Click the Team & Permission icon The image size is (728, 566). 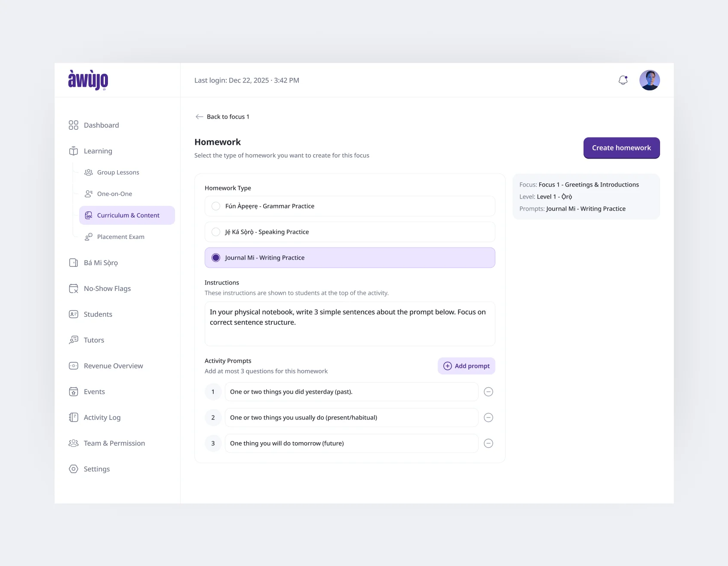coord(74,443)
